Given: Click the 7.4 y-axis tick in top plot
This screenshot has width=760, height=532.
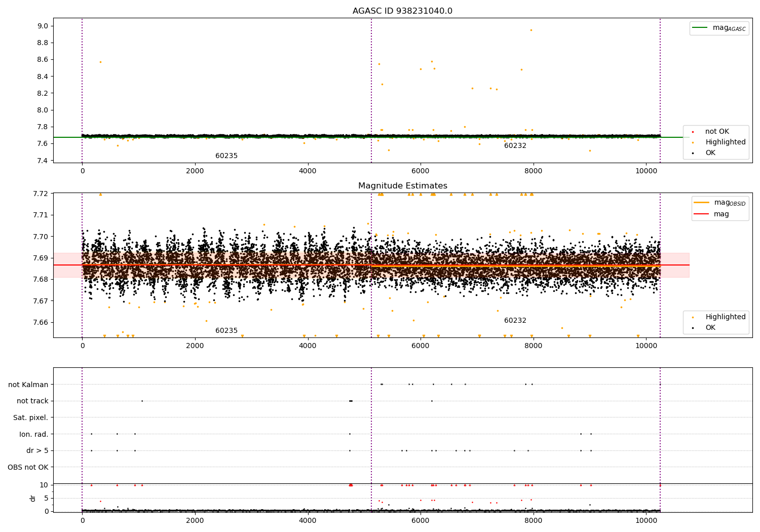Looking at the screenshot, I should (x=43, y=161).
